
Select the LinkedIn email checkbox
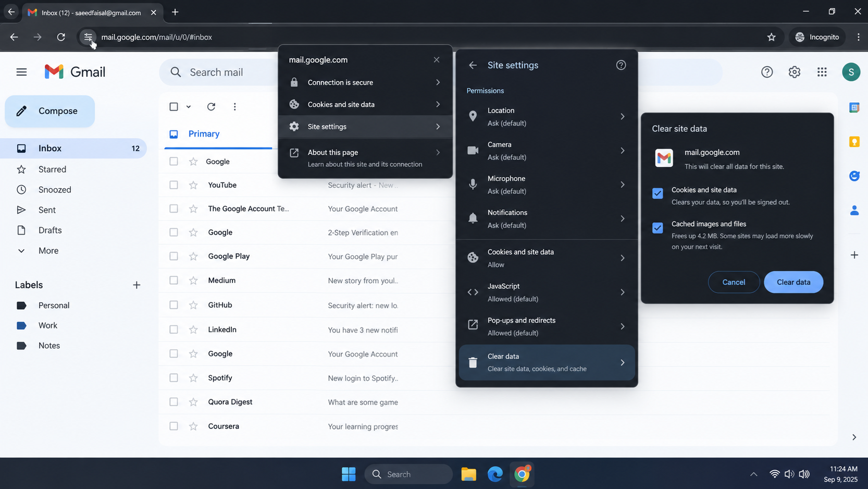click(173, 329)
